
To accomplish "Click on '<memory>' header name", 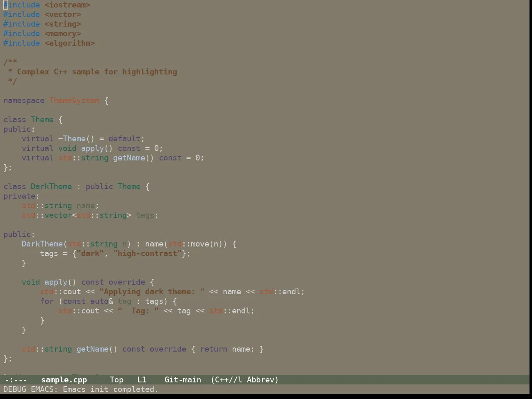I will 63,34.
